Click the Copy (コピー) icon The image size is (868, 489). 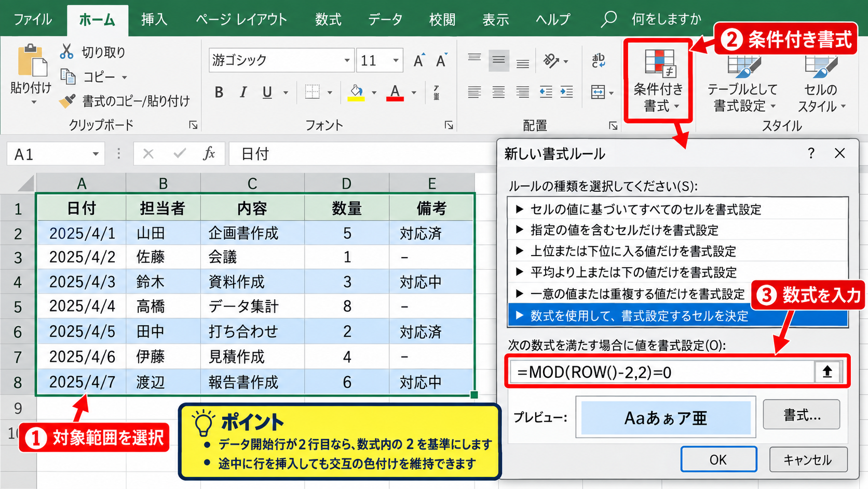coord(68,76)
